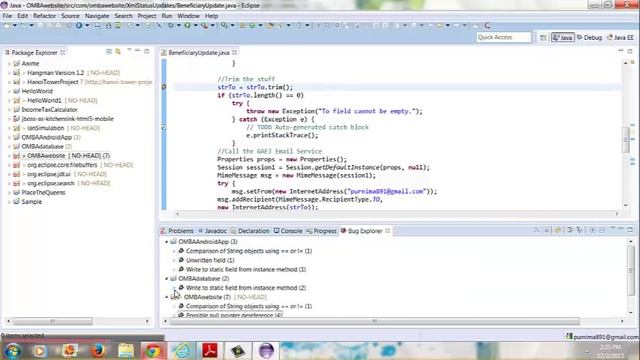Viewport: 640px width, 360px height.
Task: Open Chrome from the taskbar
Action: (x=153, y=351)
